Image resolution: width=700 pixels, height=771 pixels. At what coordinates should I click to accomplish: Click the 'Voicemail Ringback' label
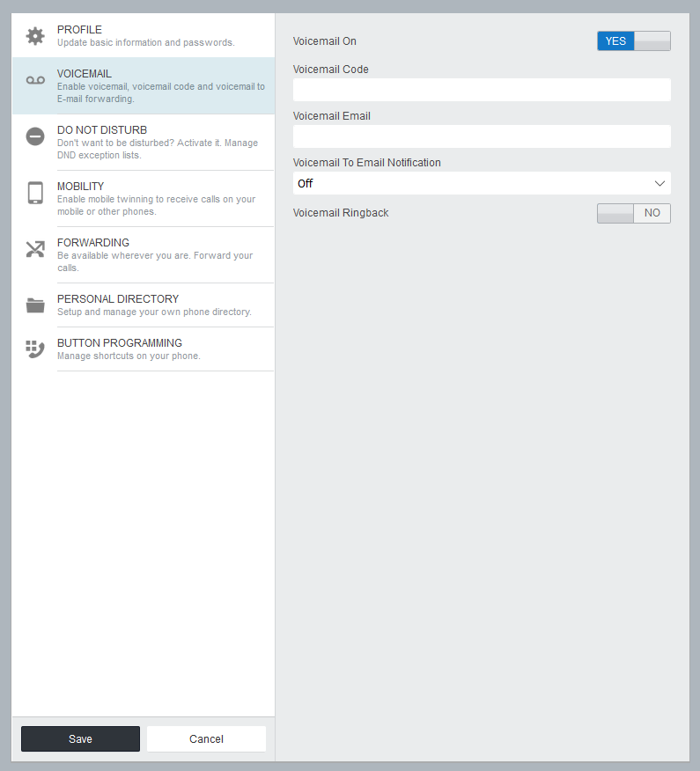[341, 213]
